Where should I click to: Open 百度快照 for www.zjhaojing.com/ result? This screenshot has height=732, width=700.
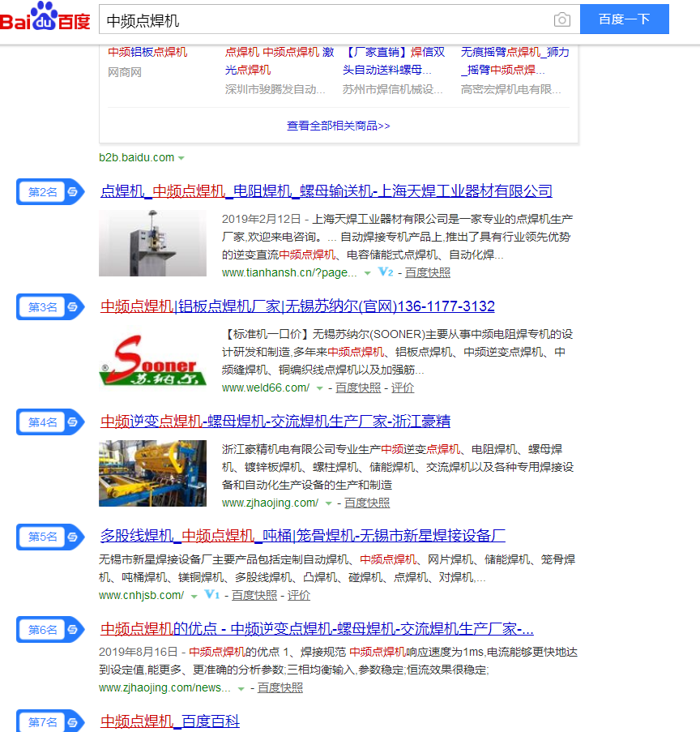[367, 503]
